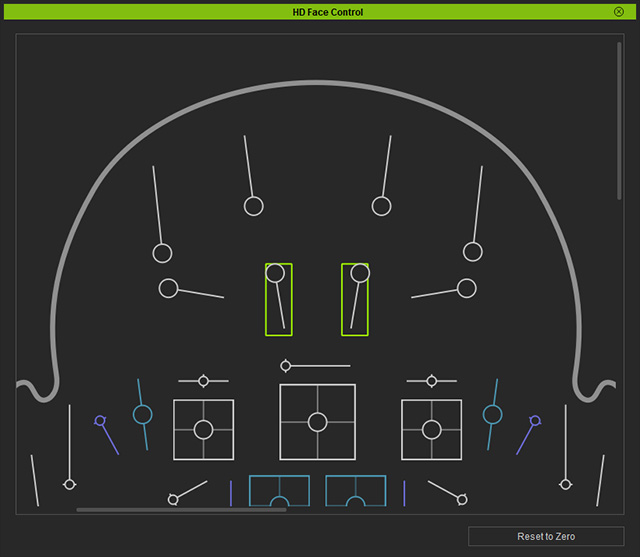
Task: Grab the upper-right inner forehead slider circle
Action: click(381, 206)
